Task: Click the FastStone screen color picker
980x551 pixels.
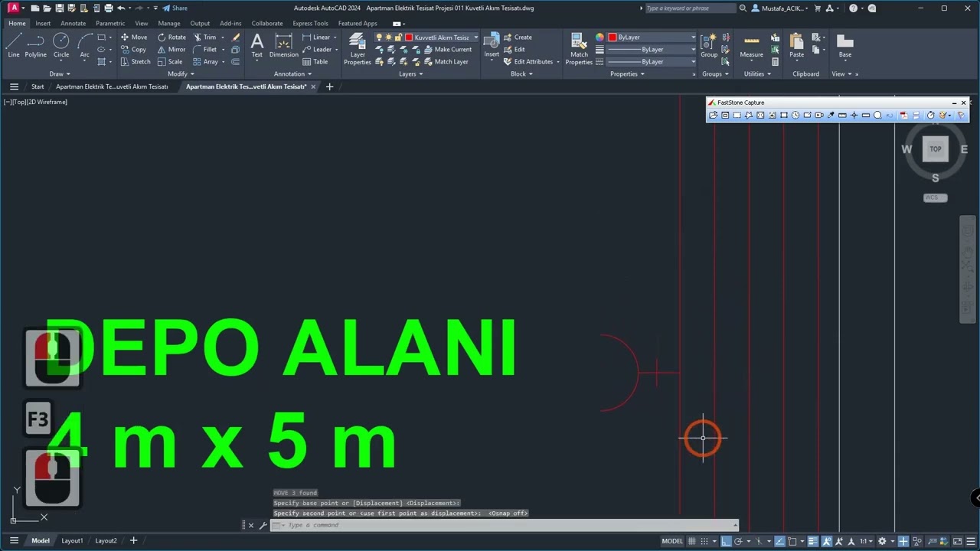Action: click(x=830, y=115)
